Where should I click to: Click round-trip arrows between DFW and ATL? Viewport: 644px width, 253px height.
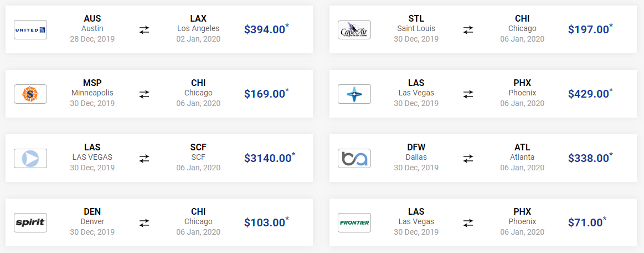click(468, 158)
